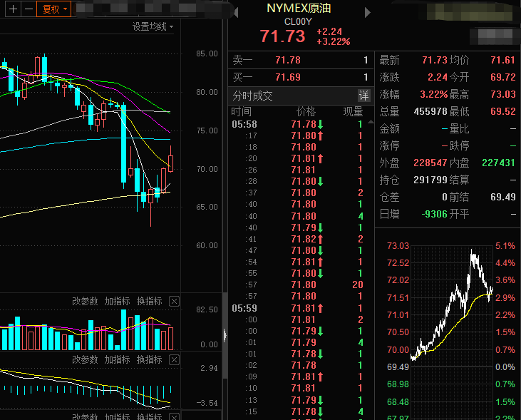Go to previous instrument with left arrow
The image size is (521, 420).
point(236,13)
